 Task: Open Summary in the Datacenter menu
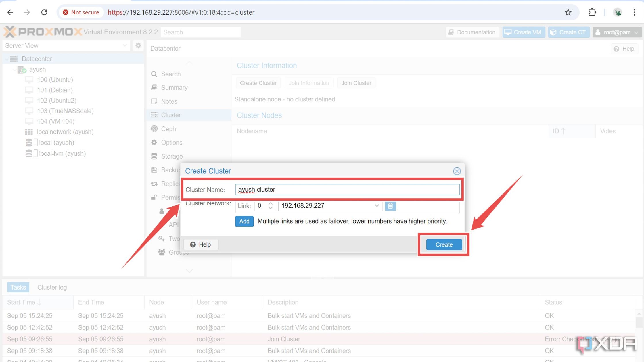[x=174, y=88]
